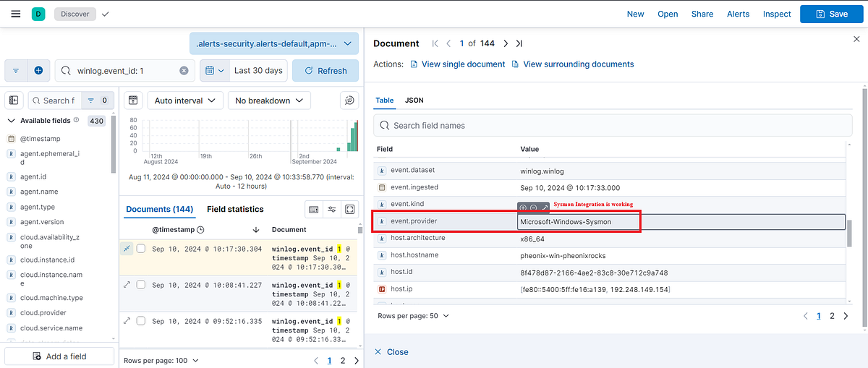Click Share in the top menu

pos(702,14)
